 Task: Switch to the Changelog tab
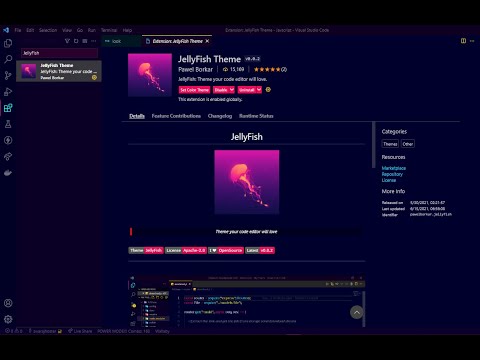click(220, 116)
